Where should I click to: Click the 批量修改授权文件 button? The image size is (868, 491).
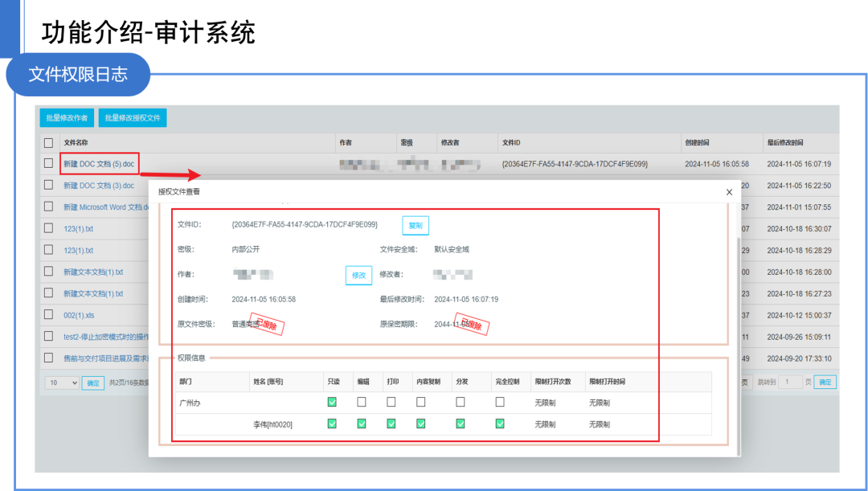tap(133, 118)
